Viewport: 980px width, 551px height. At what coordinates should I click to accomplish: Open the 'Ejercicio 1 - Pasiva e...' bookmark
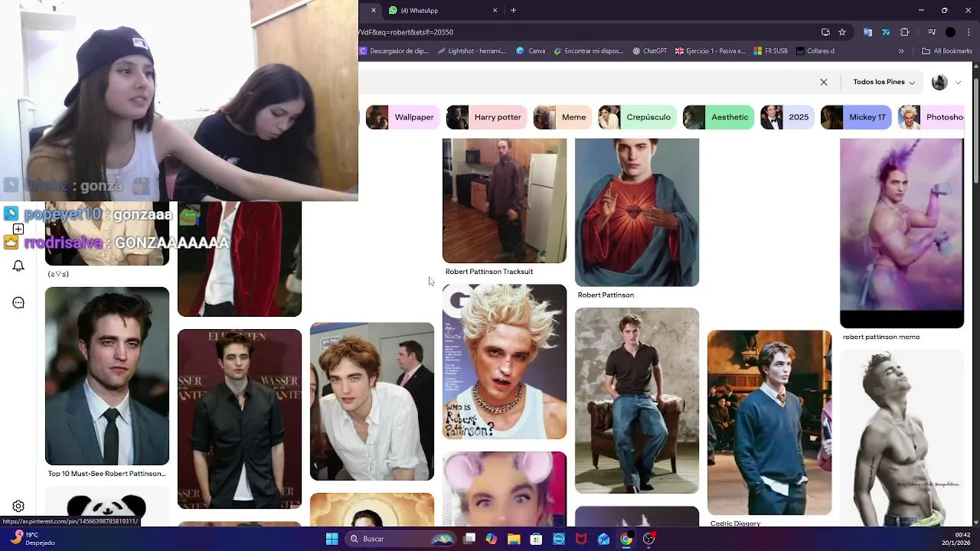tap(710, 51)
